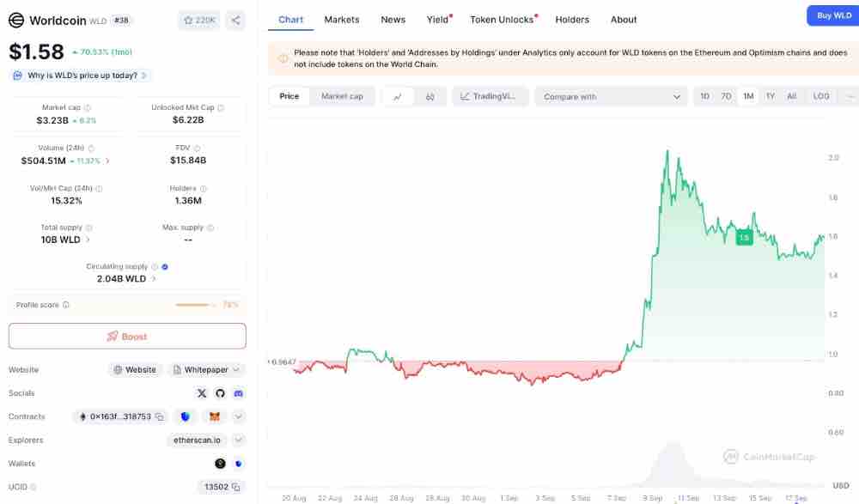The height and width of the screenshot is (504, 859).
Task: Click the black wallet icon in Wallets row
Action: (220, 464)
